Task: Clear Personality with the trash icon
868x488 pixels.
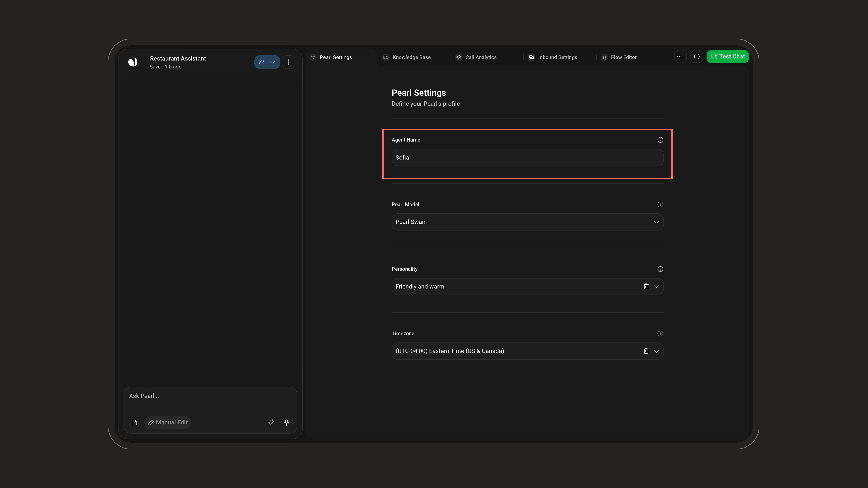Action: point(646,286)
